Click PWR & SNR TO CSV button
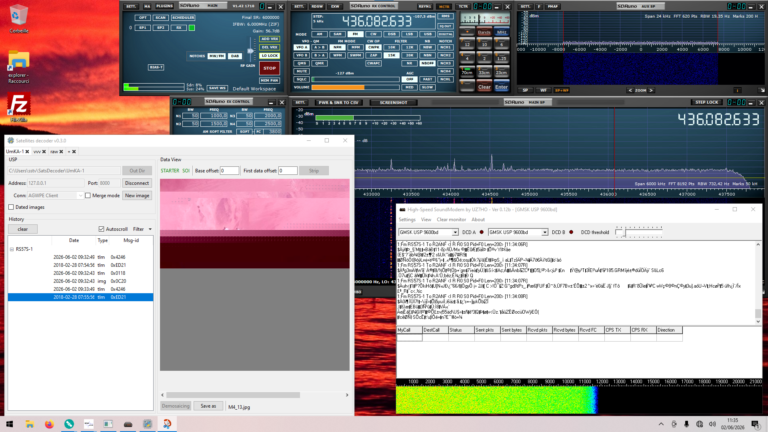The width and height of the screenshot is (768, 432). pyautogui.click(x=338, y=102)
